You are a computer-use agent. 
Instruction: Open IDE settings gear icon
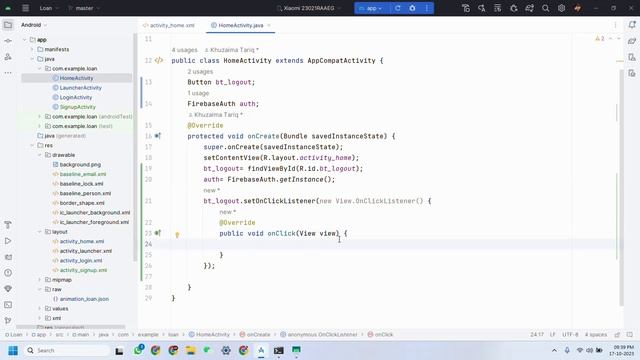[561, 8]
